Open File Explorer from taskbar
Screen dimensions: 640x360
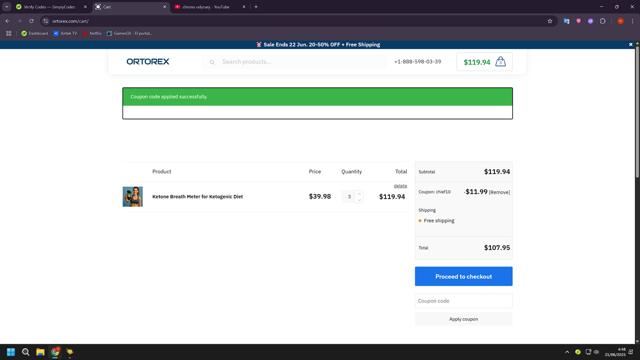40,352
